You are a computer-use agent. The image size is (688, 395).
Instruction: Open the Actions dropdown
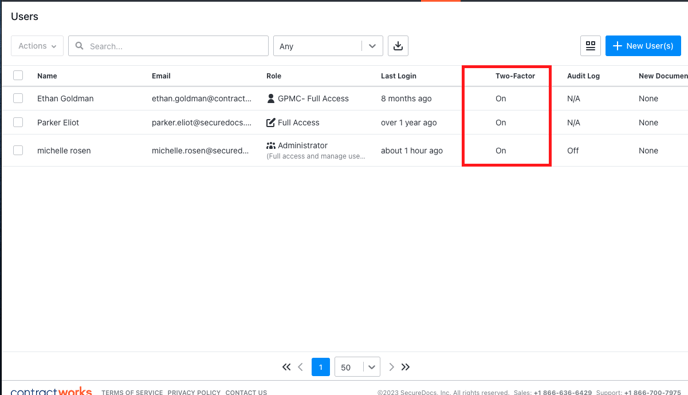point(37,46)
